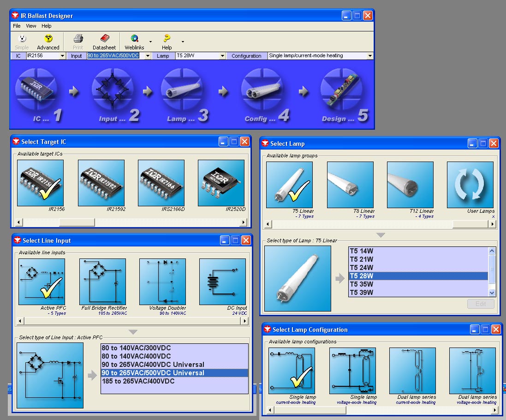Pick T5 39W in the lamp list
The height and width of the screenshot is (420, 506).
(418, 293)
